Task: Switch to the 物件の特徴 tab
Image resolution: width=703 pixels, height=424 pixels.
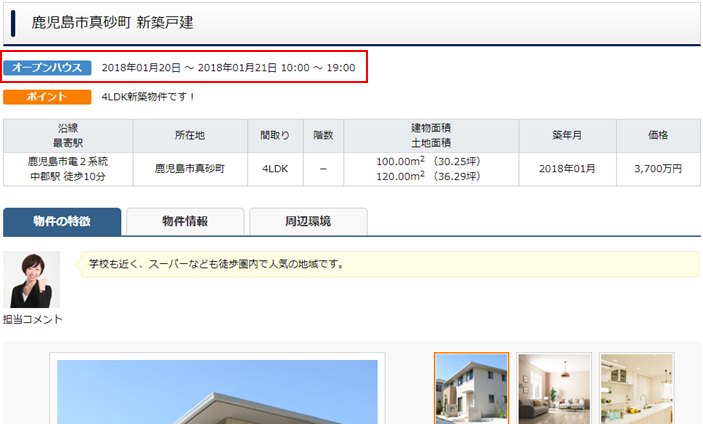Action: (62, 222)
